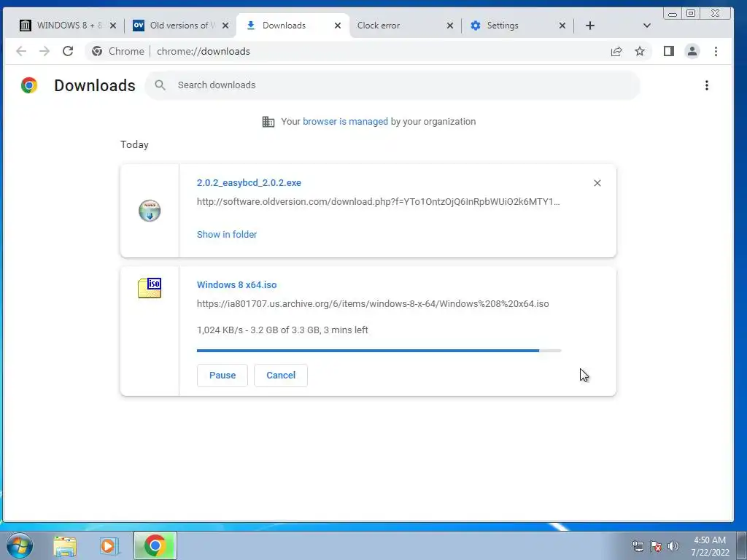Pause the Windows 8 iso download
Image resolution: width=747 pixels, height=560 pixels.
(x=222, y=376)
